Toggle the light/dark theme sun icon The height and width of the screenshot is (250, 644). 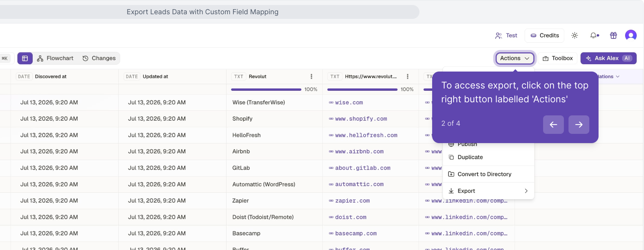click(575, 35)
